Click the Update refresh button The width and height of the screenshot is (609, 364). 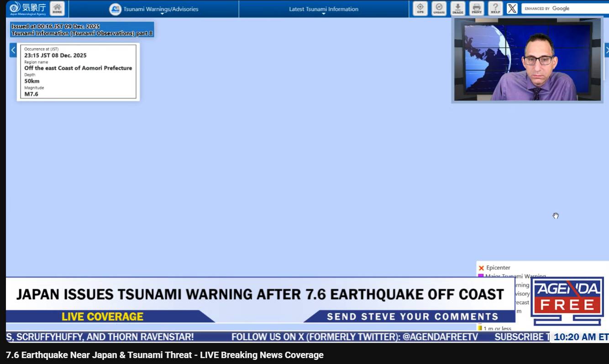[439, 8]
